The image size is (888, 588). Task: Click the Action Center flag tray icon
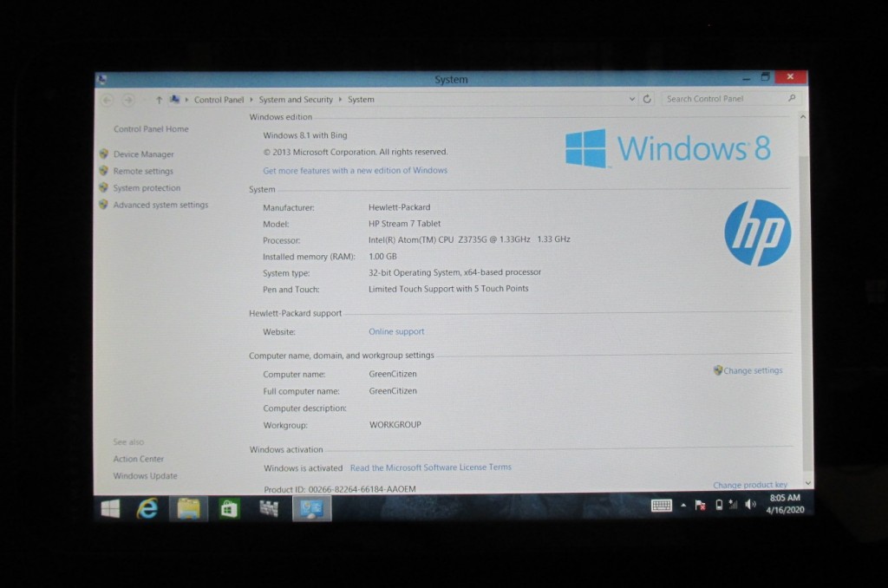point(700,506)
